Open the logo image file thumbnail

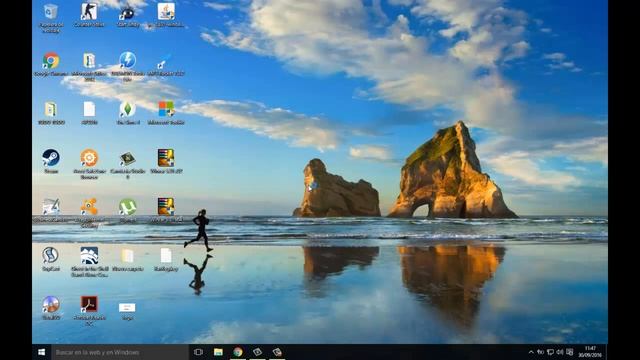pyautogui.click(x=127, y=307)
